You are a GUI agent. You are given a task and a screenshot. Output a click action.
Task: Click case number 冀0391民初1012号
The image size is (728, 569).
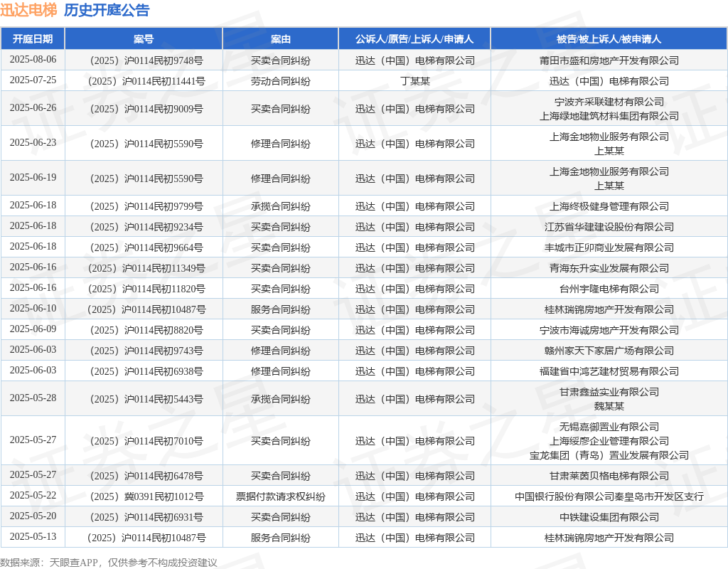point(146,496)
